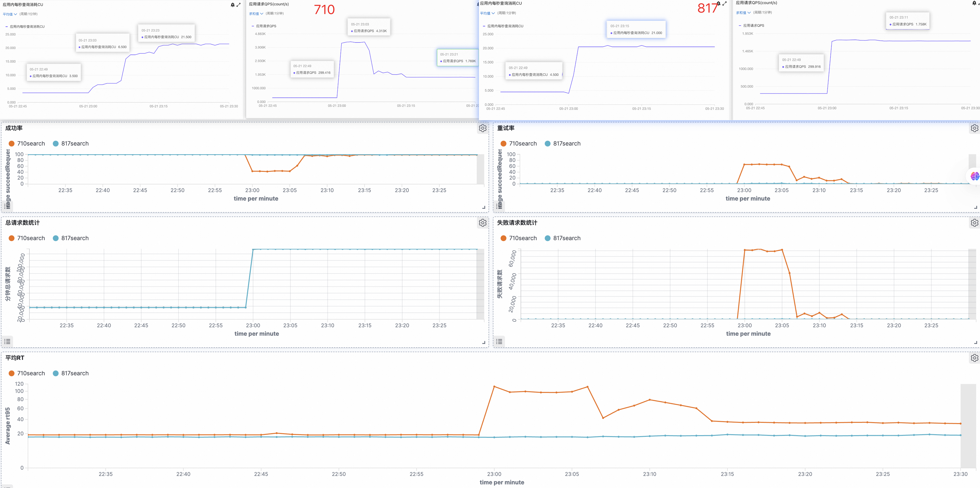Click the 应用请求QPS(count/s) title of the 710 chart

pyautogui.click(x=269, y=4)
